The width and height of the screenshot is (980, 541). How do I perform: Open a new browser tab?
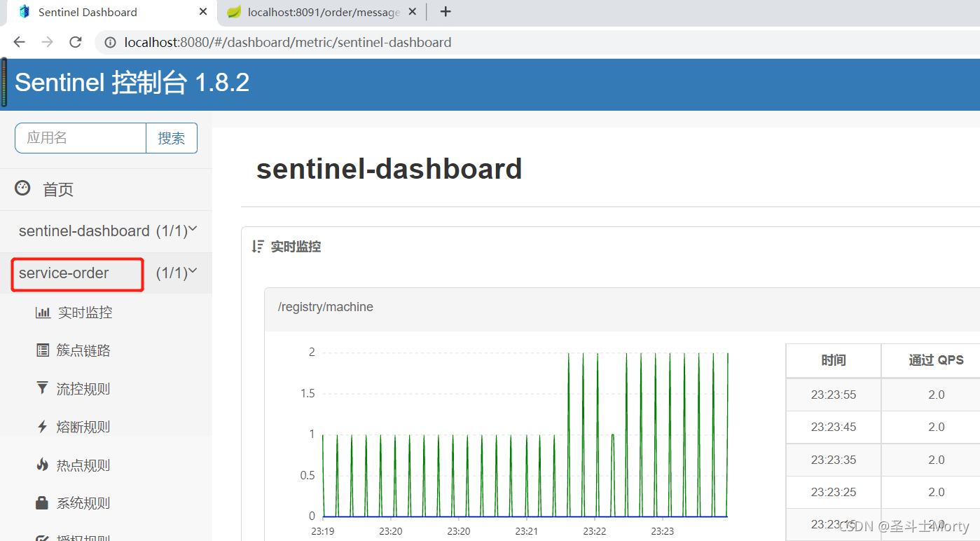[x=445, y=12]
